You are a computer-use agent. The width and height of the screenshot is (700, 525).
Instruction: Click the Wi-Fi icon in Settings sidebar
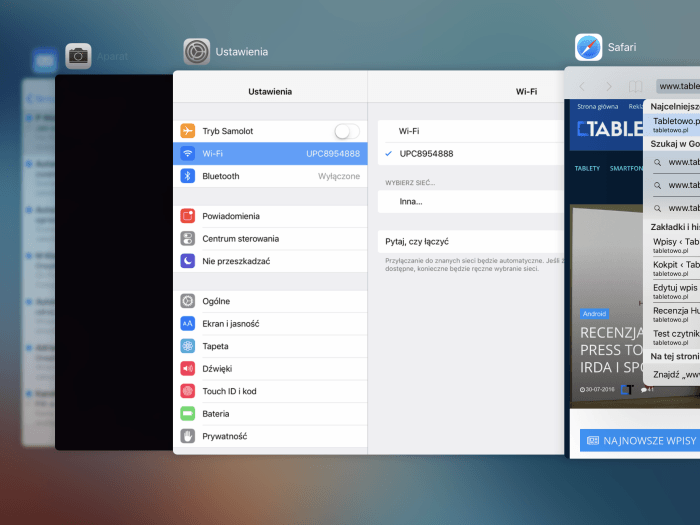[188, 154]
